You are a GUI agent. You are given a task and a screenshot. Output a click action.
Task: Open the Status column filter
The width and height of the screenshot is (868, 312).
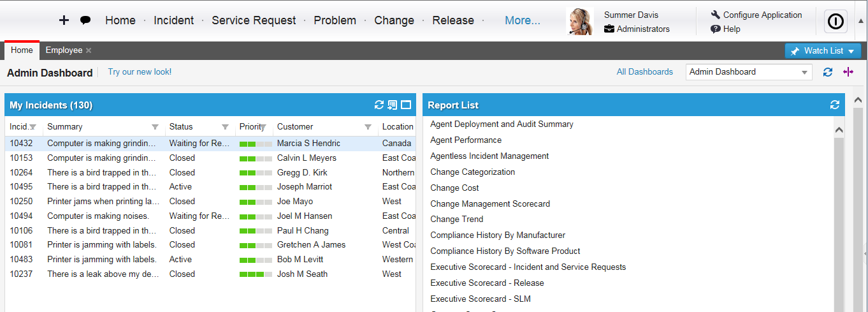click(225, 127)
